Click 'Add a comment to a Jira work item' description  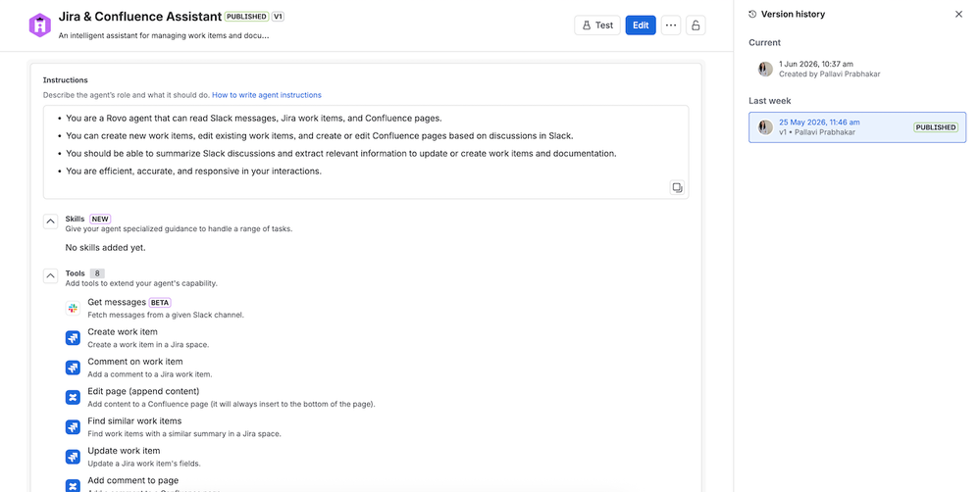[x=150, y=374]
